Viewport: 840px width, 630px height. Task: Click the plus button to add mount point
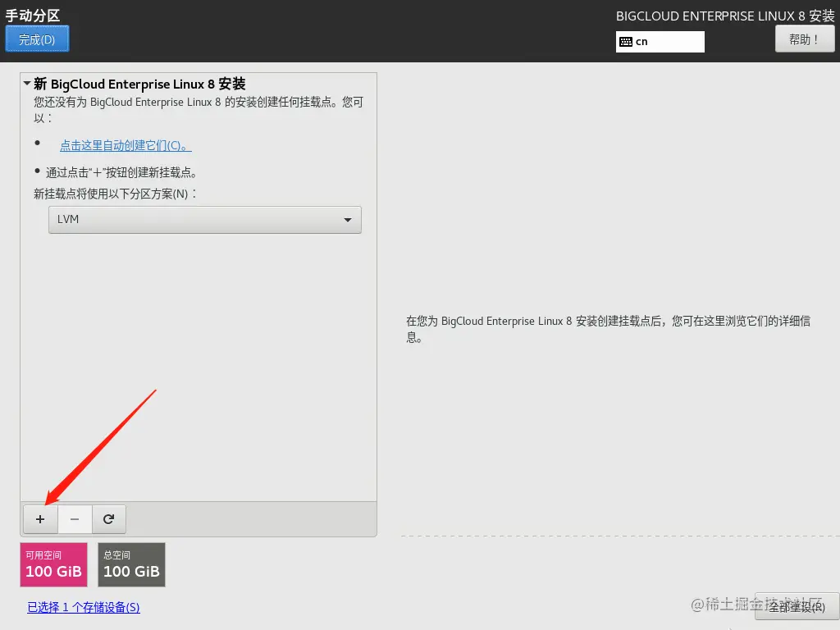coord(40,519)
